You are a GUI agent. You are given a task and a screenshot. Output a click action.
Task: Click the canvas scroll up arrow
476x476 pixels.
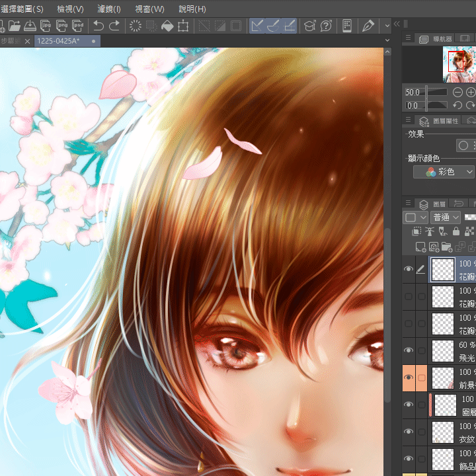point(387,52)
